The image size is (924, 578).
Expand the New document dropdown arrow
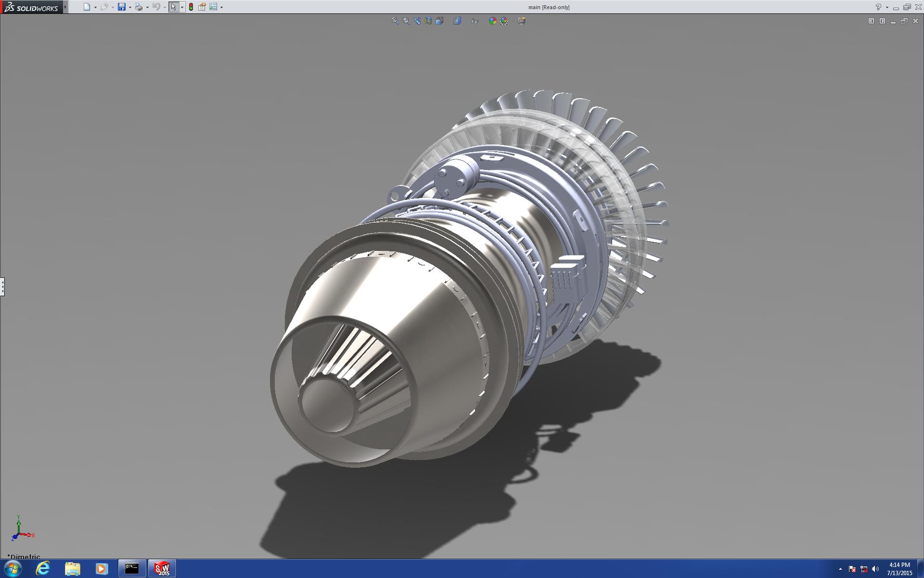tap(95, 7)
